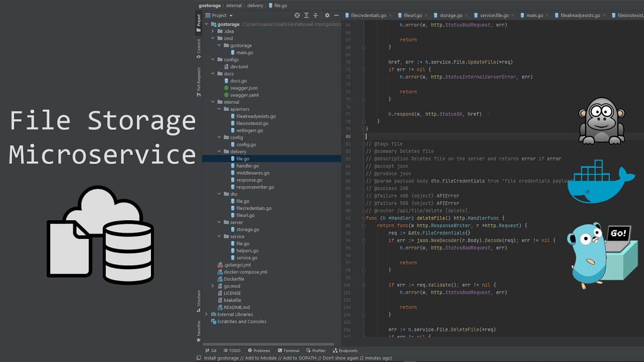
Task: Expand External Libraries node
Action: pyautogui.click(x=206, y=314)
